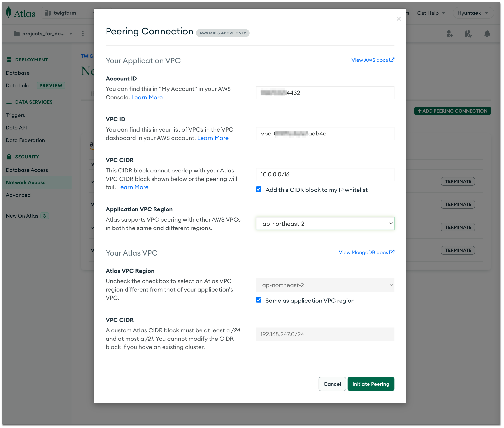Click inside the Account ID field

pyautogui.click(x=325, y=93)
